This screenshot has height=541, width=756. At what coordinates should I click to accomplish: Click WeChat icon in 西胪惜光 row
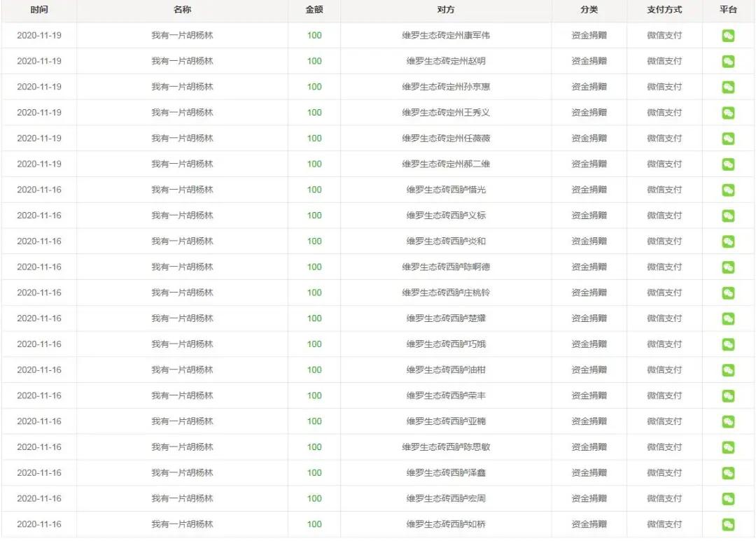tap(728, 190)
